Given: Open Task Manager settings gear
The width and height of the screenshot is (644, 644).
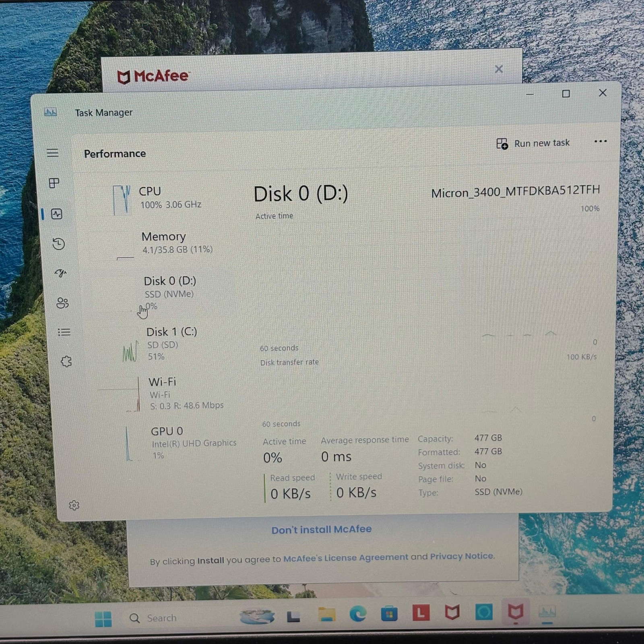Looking at the screenshot, I should [x=74, y=505].
